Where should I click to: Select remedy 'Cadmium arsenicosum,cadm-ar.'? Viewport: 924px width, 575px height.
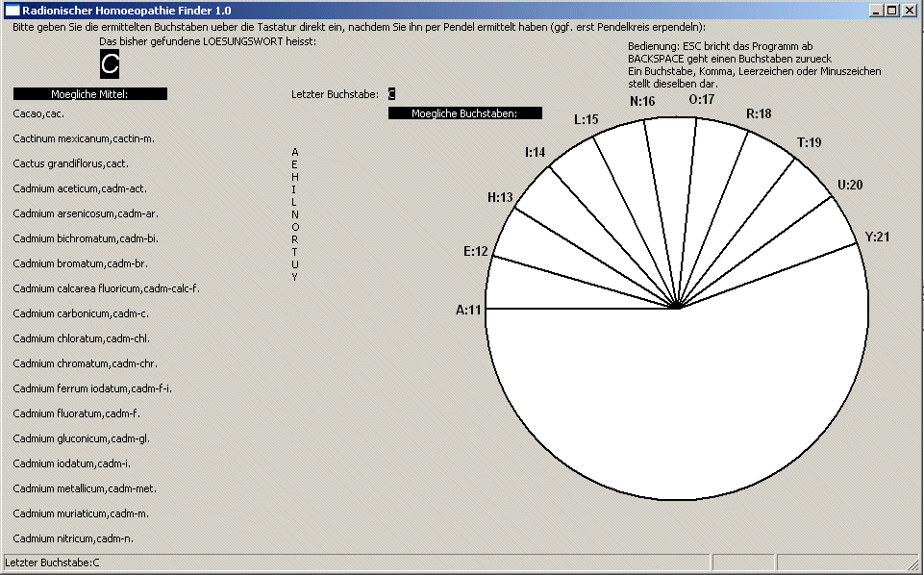86,213
